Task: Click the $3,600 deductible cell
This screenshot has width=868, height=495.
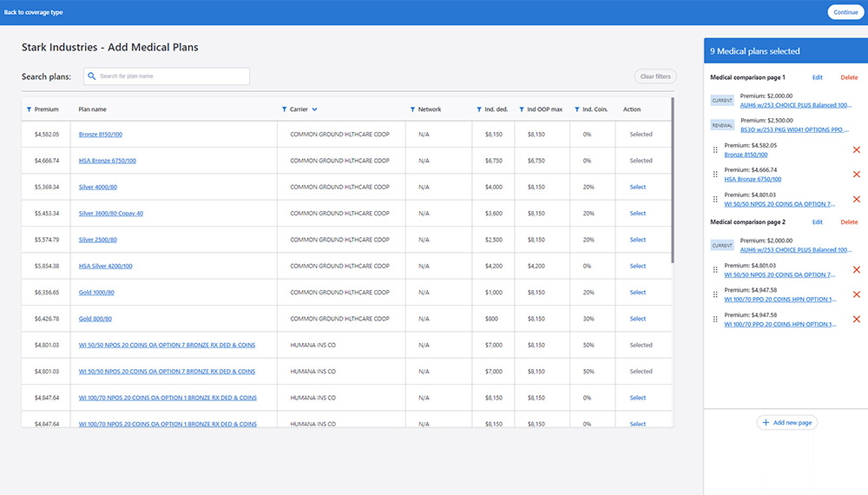Action: (494, 213)
